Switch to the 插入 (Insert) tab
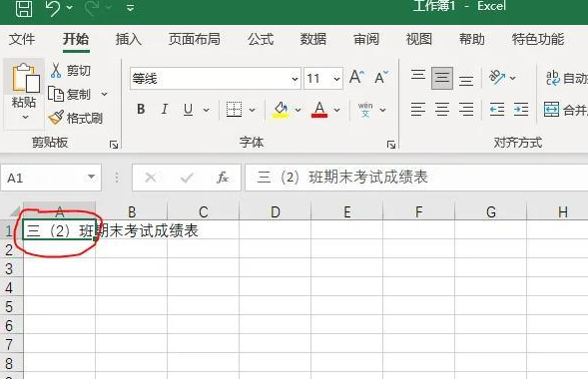This screenshot has height=379, width=588. point(128,39)
